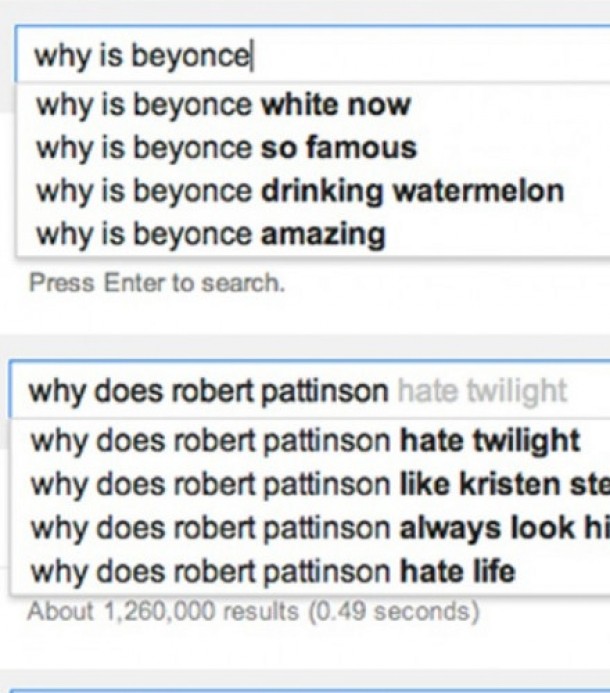Select suggestion "why is beyonce white now"

pyautogui.click(x=223, y=105)
